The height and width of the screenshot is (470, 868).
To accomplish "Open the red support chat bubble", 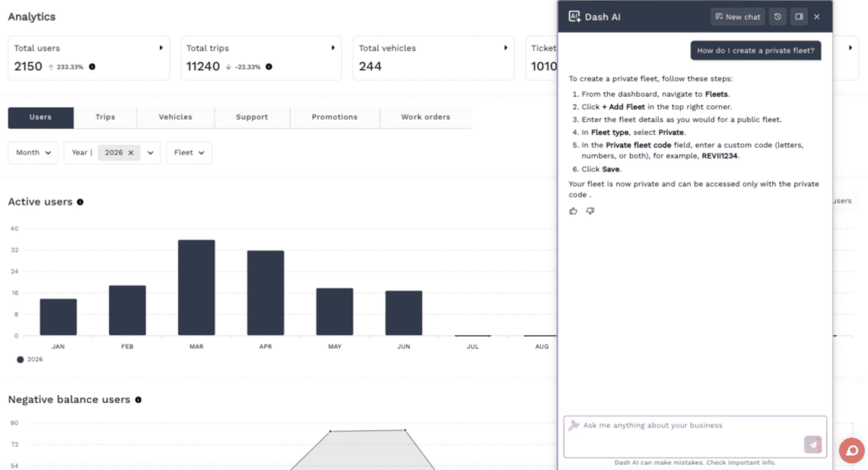I will (851, 450).
